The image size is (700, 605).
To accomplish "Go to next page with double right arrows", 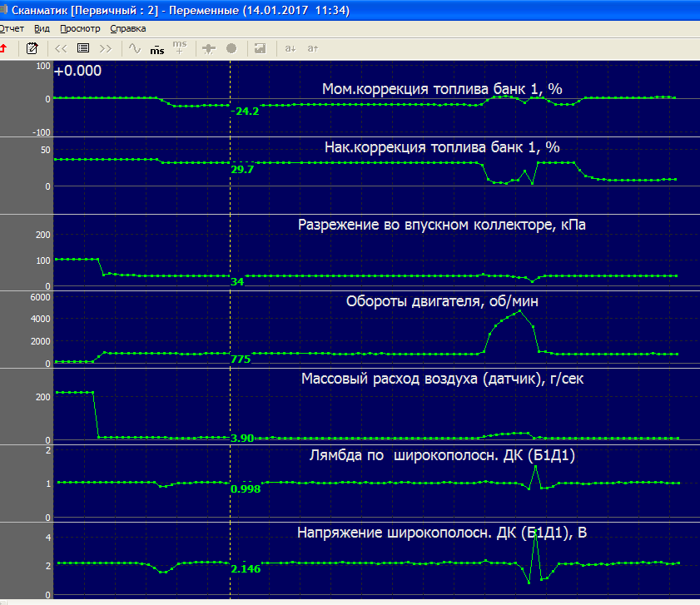I will click(x=106, y=48).
